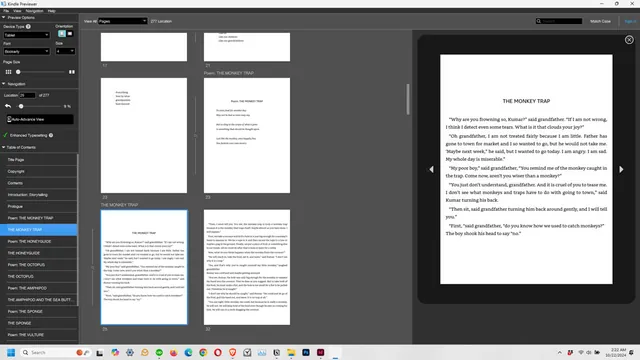Open Microsoft Edge from taskbar

coord(188,353)
